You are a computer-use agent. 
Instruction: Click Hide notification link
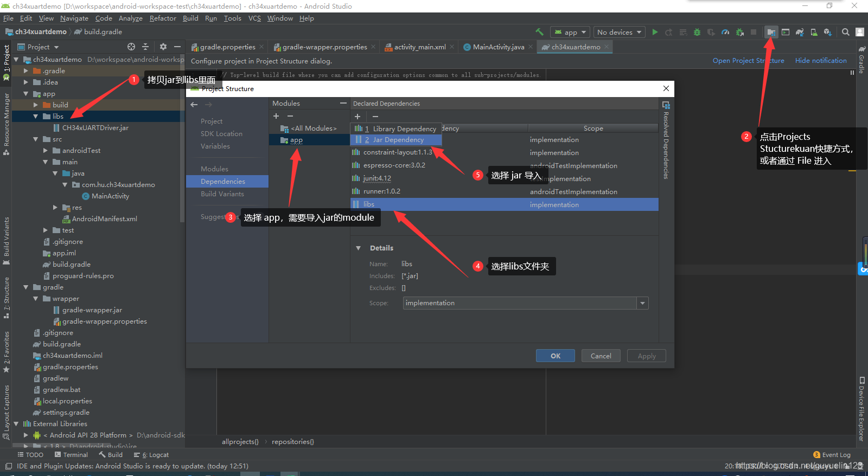[x=821, y=61]
